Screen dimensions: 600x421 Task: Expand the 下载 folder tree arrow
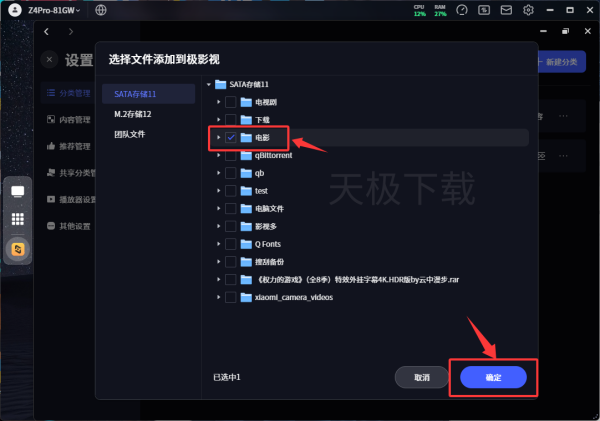[218, 119]
